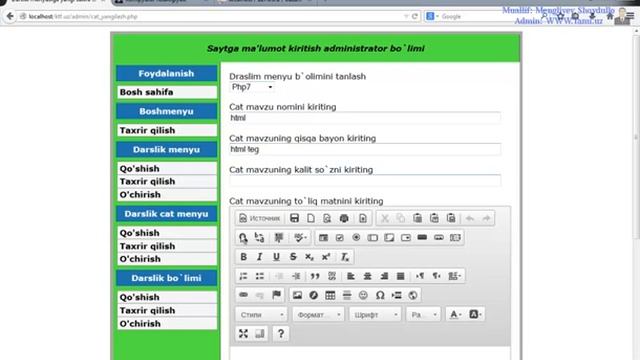Click Paste as plain text icon
The width and height of the screenshot is (640, 360).
pos(434,218)
